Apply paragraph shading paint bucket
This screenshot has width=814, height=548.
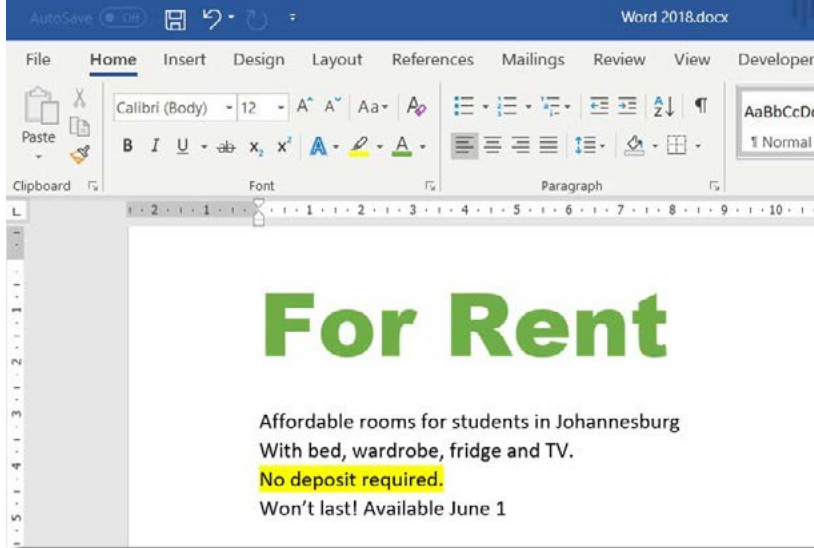[634, 146]
